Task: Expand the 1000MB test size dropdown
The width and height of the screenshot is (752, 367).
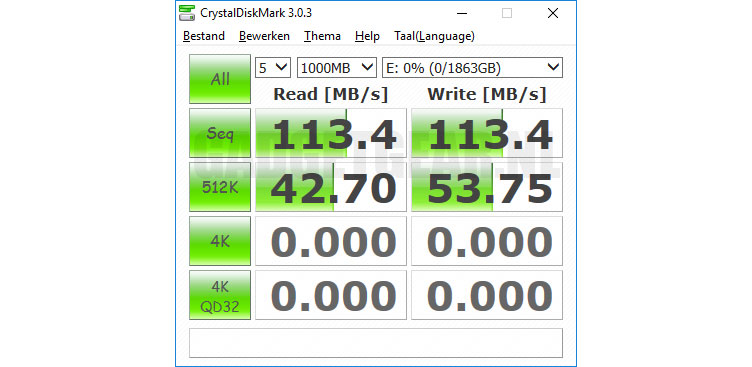Action: coord(337,68)
